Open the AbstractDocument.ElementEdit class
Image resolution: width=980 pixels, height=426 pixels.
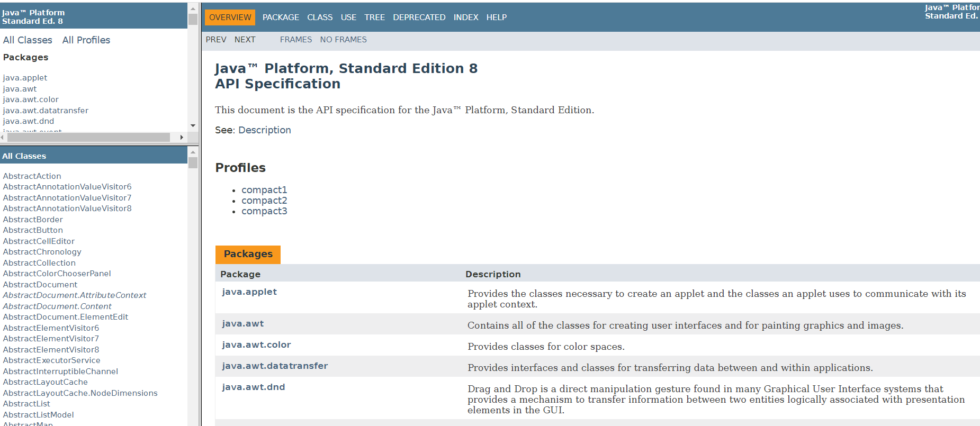tap(66, 317)
